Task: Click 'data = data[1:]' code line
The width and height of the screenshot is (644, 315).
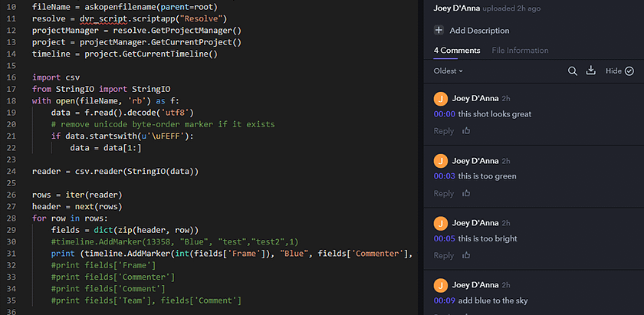Action: tap(106, 148)
